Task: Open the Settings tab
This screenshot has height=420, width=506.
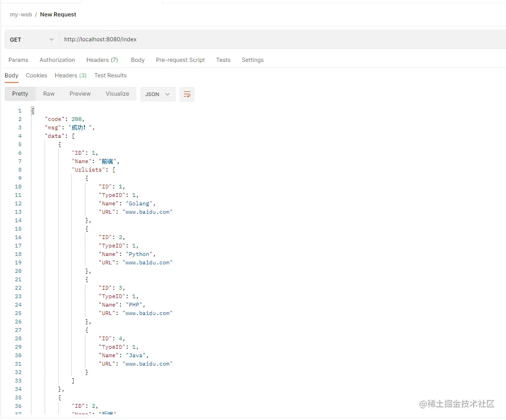Action: (253, 60)
